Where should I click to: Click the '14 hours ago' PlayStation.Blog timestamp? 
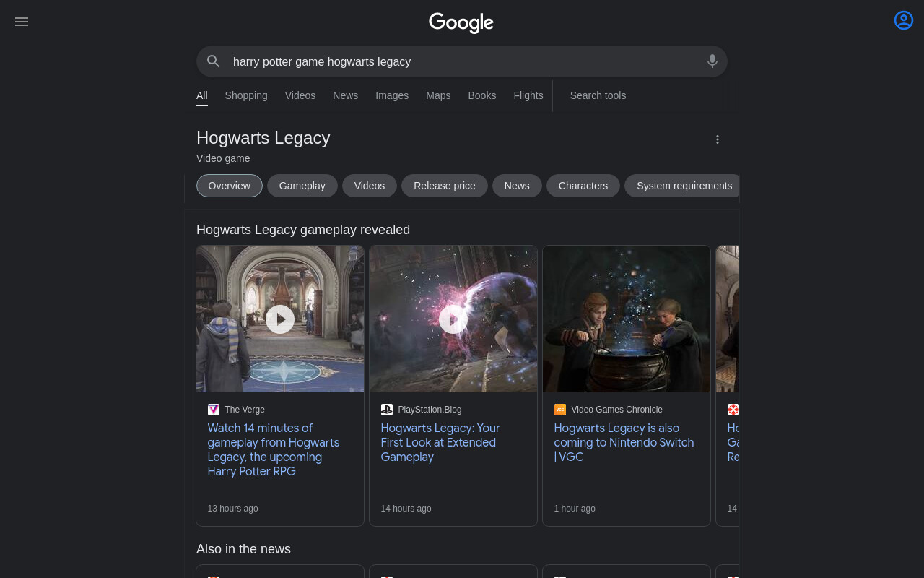(x=406, y=509)
